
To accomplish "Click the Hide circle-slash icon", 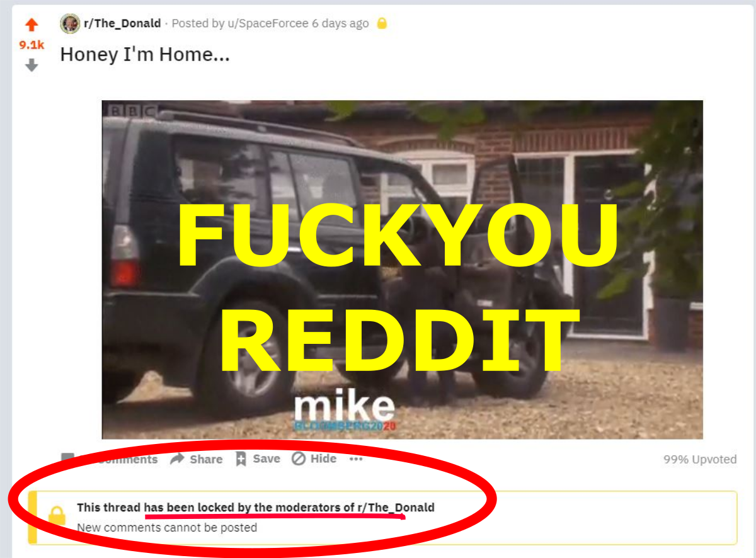I will pyautogui.click(x=299, y=458).
